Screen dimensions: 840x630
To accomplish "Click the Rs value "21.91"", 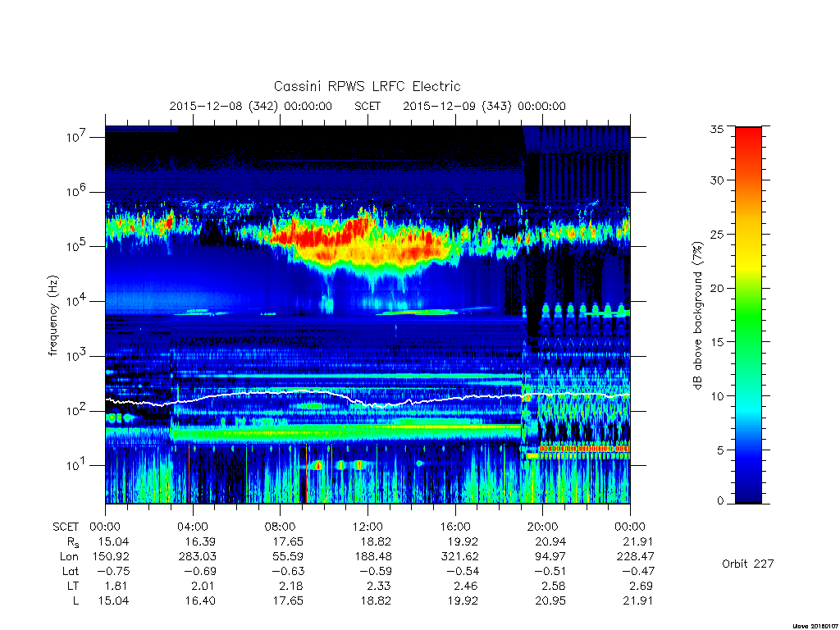I will click(638, 541).
